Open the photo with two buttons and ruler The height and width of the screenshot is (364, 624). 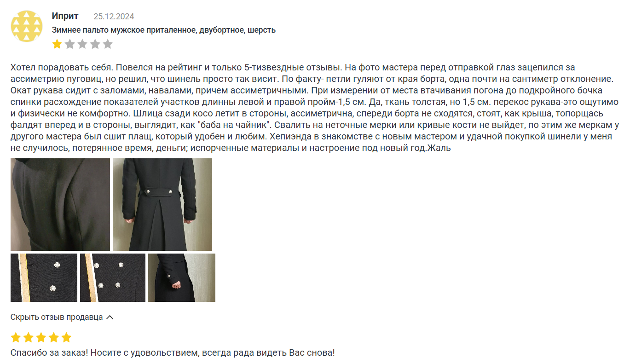(x=44, y=277)
